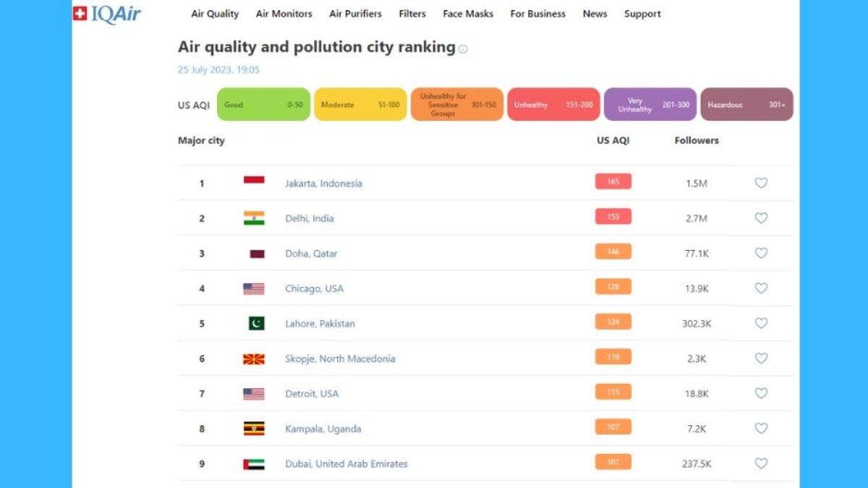Favorite Doha, Qatar with the heart icon
The image size is (868, 488).
click(x=761, y=253)
